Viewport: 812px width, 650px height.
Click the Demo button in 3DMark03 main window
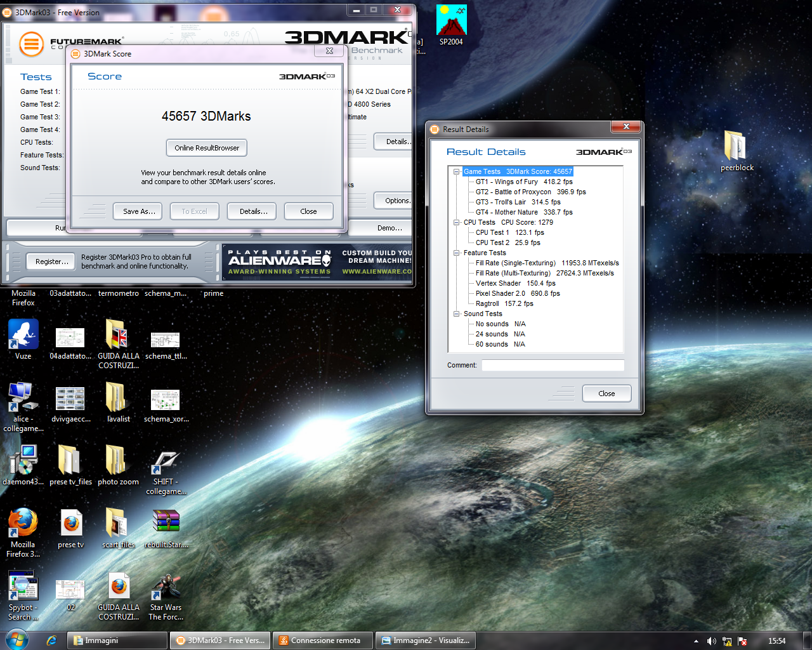pos(381,228)
